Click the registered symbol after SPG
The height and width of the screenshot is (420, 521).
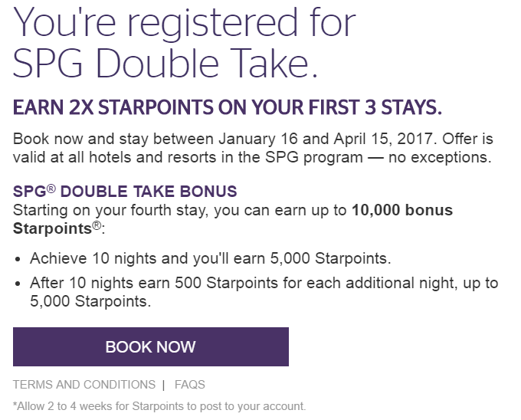(51, 189)
